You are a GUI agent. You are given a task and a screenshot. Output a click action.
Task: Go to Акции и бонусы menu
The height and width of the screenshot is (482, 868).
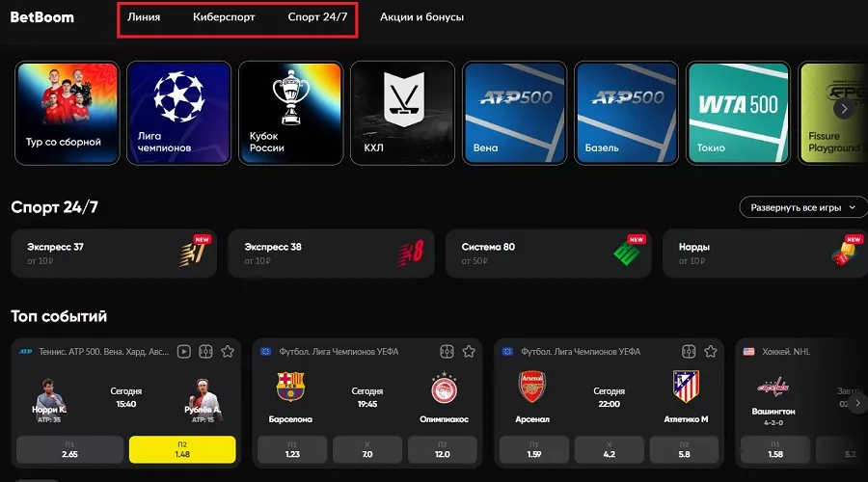click(x=421, y=17)
